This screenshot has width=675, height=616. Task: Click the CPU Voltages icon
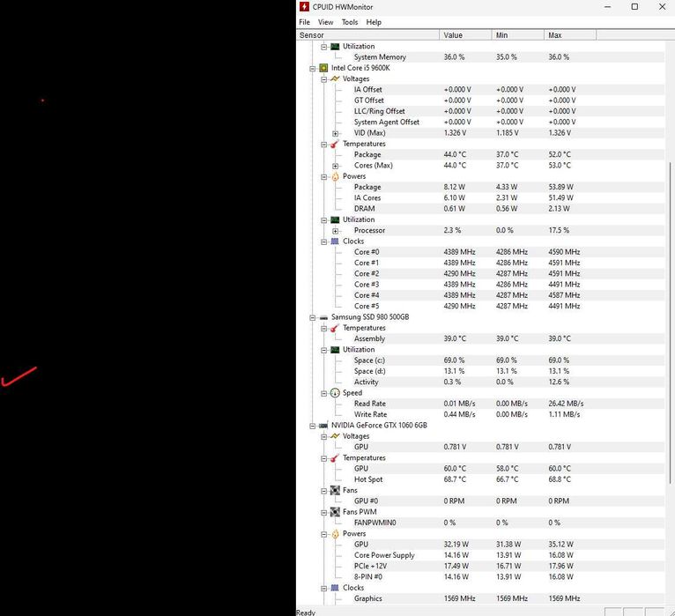(x=335, y=78)
